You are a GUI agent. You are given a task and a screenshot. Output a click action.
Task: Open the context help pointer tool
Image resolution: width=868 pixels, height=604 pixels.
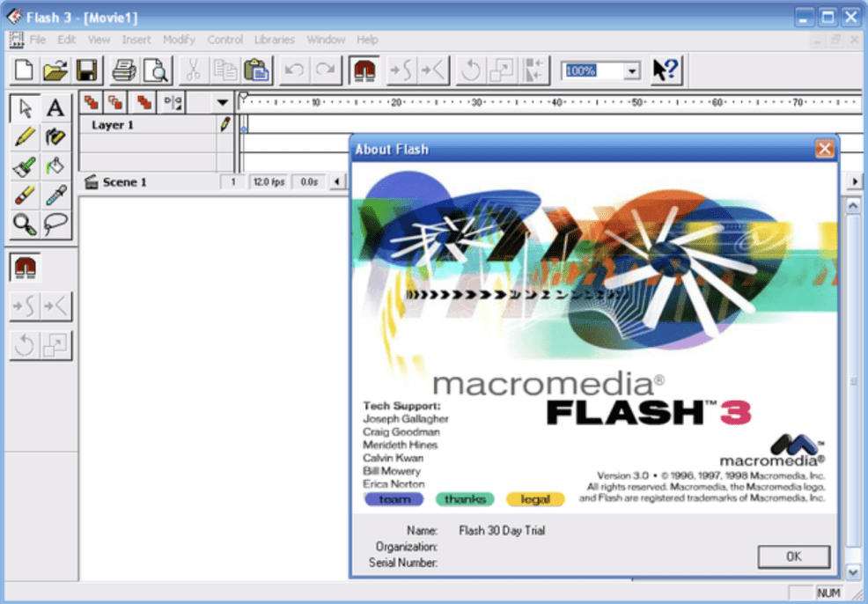665,70
